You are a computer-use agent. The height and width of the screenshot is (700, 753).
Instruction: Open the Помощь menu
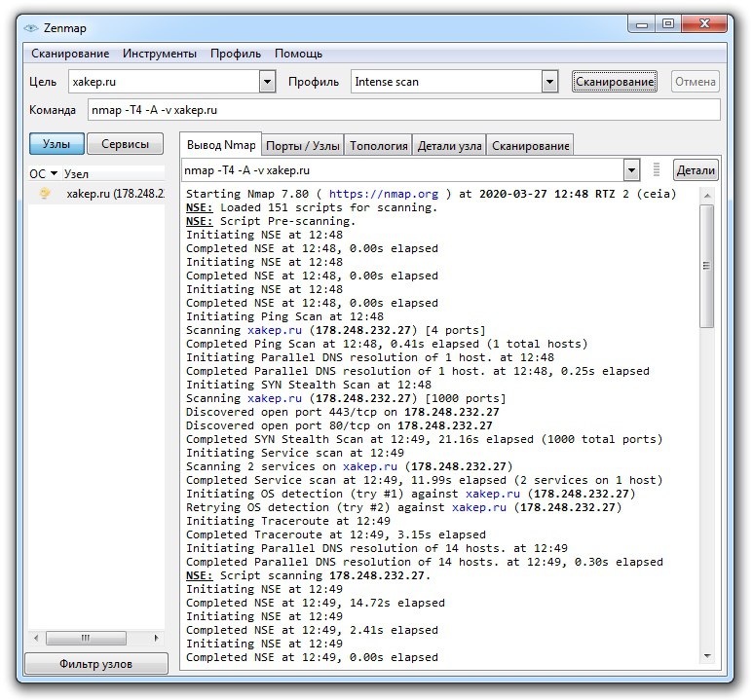click(298, 54)
